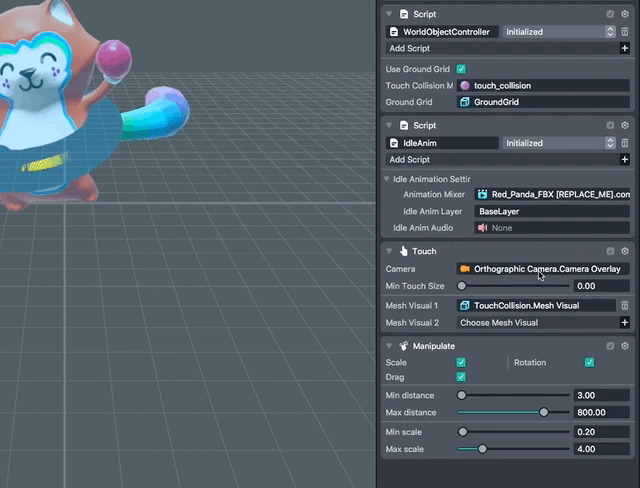Uncheck the Scale checkbox

(461, 363)
